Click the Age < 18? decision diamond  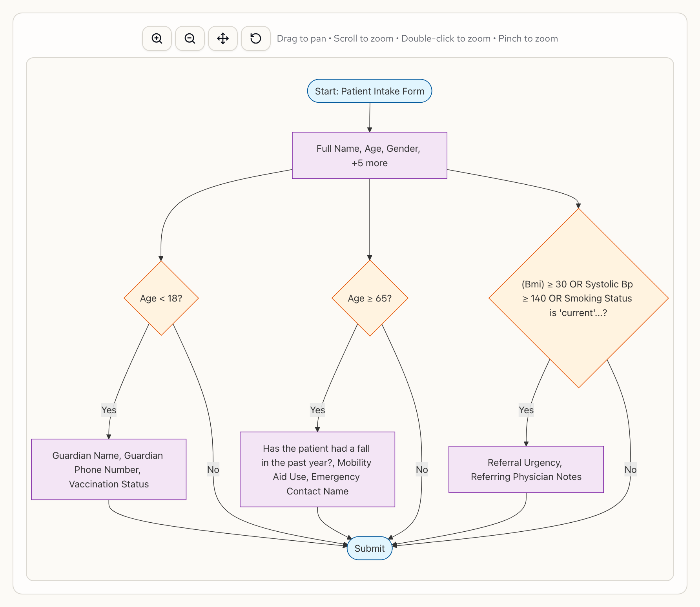pos(161,298)
